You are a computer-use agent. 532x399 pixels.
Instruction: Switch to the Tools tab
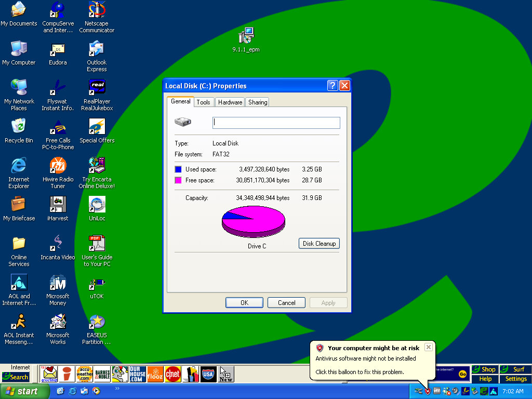pos(203,102)
